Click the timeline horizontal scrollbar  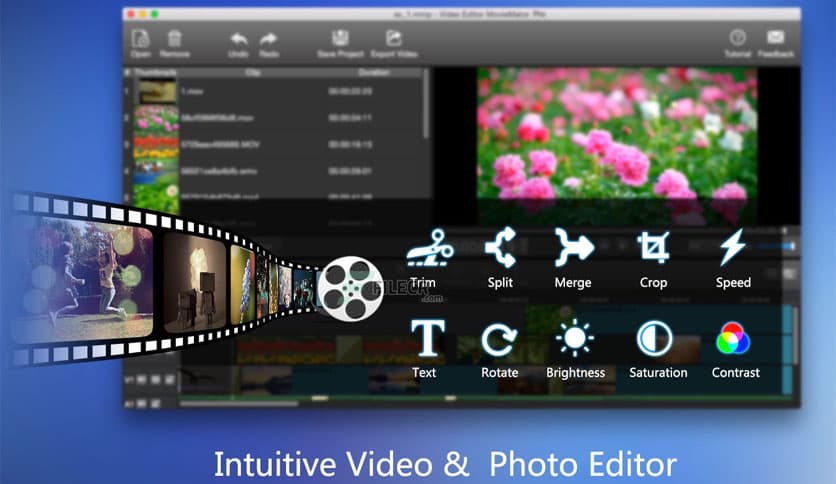[239, 404]
